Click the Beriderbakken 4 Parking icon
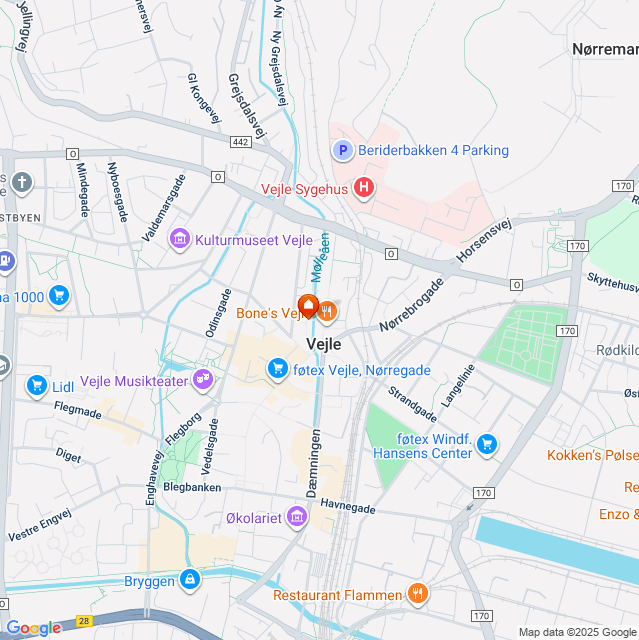This screenshot has height=640, width=639. point(343,151)
